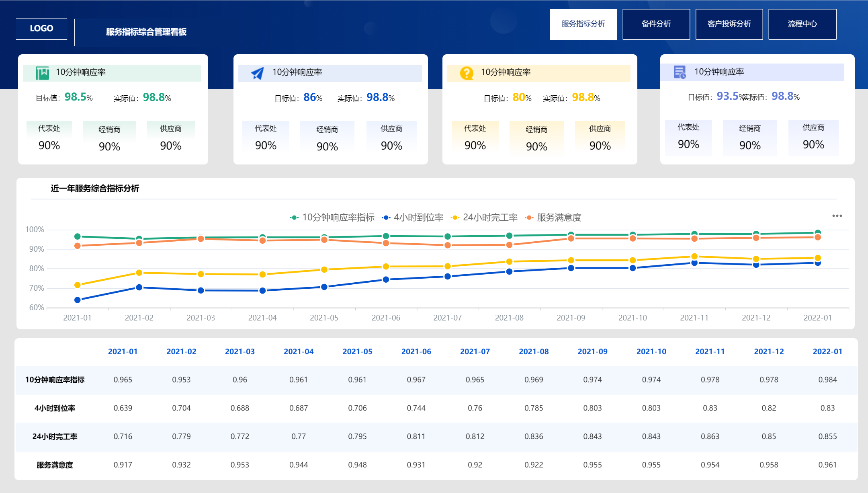Image resolution: width=868 pixels, height=493 pixels.
Task: Click the purple document clock icon
Action: coord(680,72)
